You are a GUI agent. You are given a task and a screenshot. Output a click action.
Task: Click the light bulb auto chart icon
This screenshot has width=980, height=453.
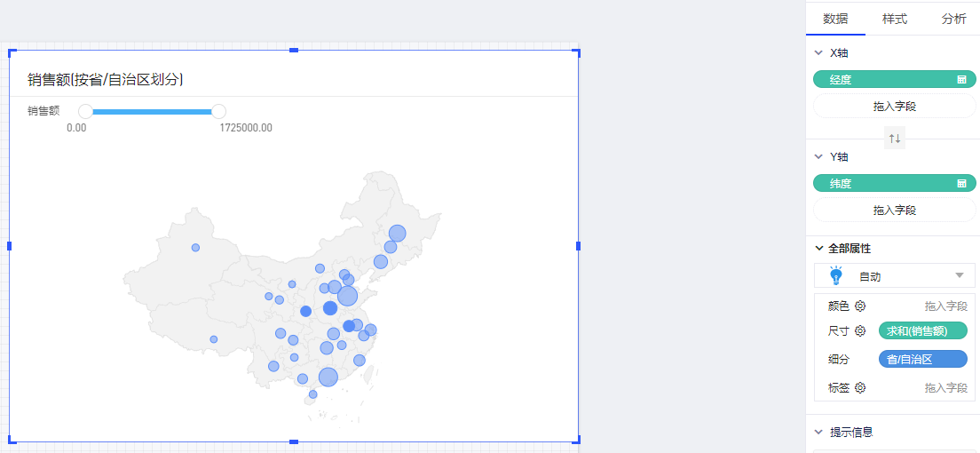(835, 276)
